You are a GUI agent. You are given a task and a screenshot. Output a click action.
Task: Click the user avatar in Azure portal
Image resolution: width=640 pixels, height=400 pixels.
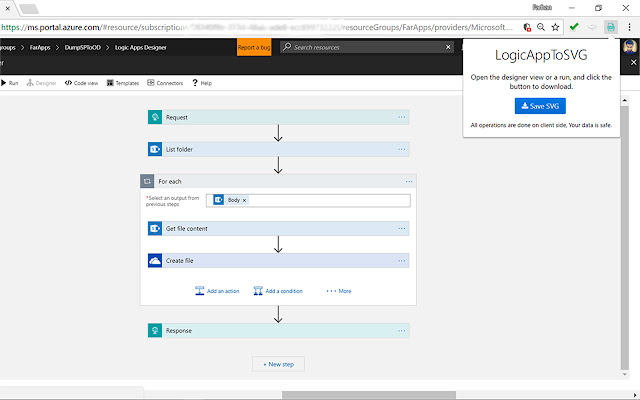pos(630,47)
